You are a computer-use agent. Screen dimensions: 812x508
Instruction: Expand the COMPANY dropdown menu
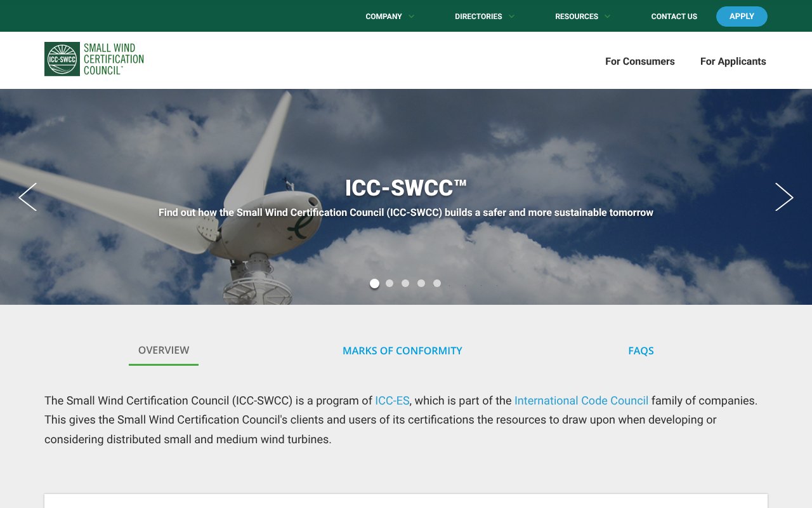click(389, 16)
